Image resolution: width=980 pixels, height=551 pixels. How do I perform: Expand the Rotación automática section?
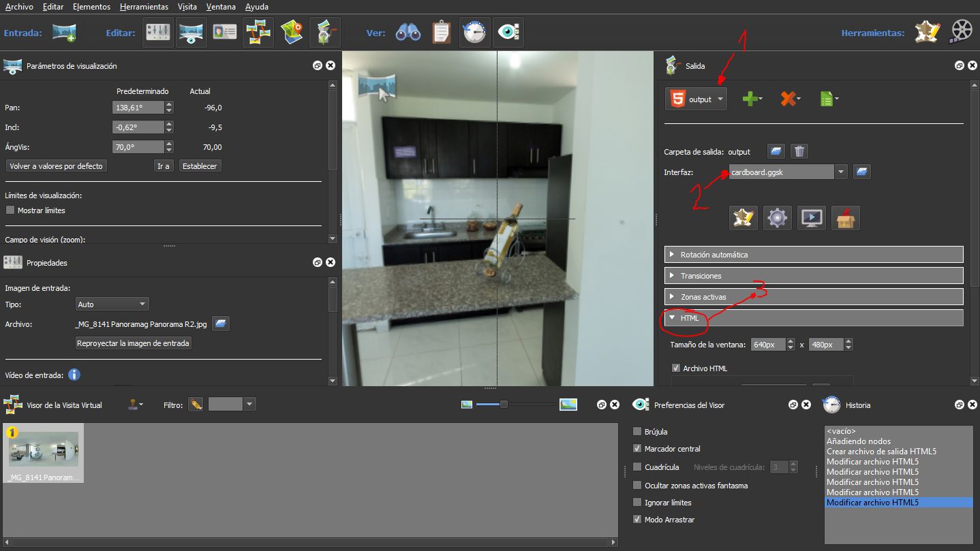814,254
